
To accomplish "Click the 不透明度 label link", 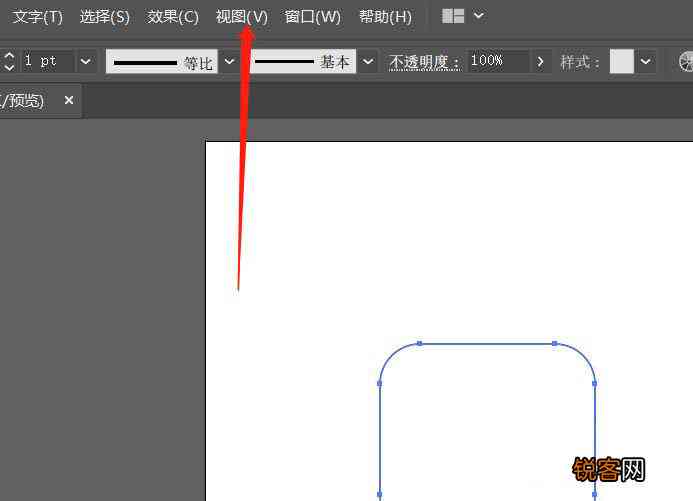I will pyautogui.click(x=425, y=62).
